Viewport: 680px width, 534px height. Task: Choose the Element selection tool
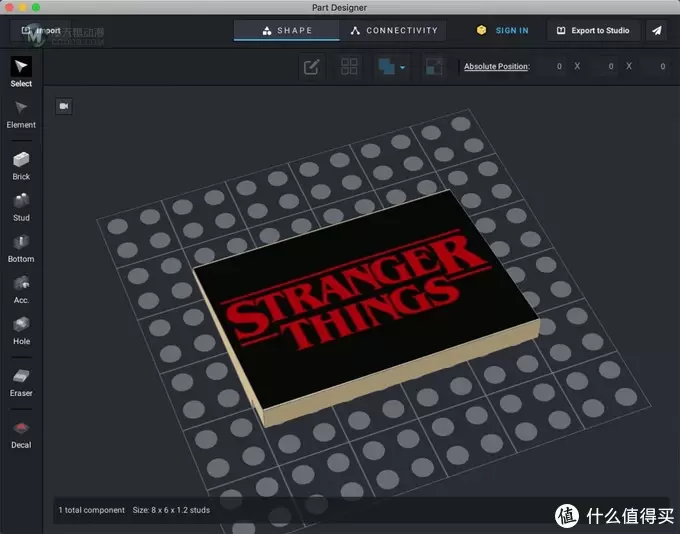(21, 115)
